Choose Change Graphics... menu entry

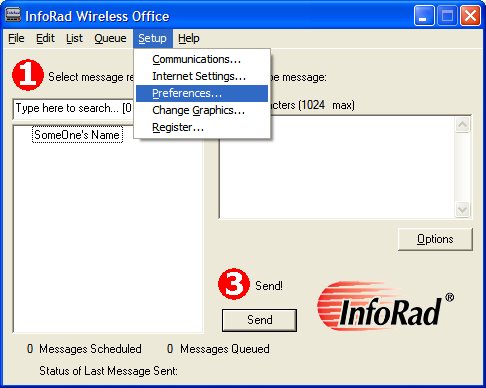[x=202, y=110]
